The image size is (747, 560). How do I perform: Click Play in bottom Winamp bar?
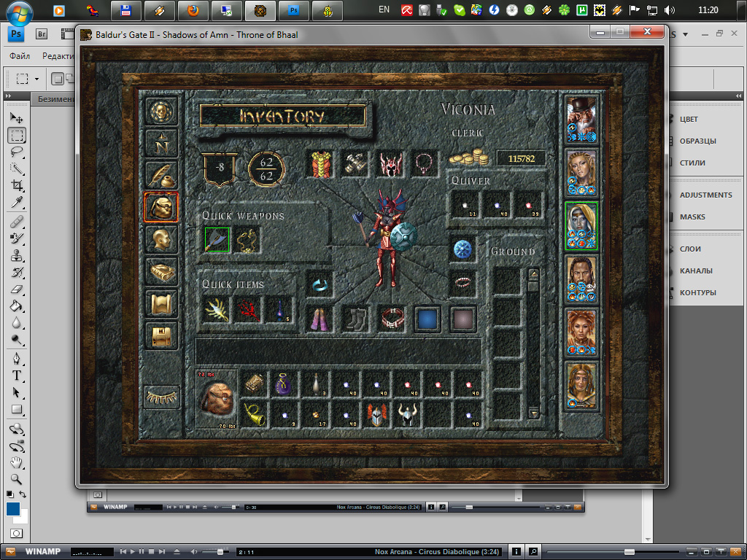[x=133, y=551]
